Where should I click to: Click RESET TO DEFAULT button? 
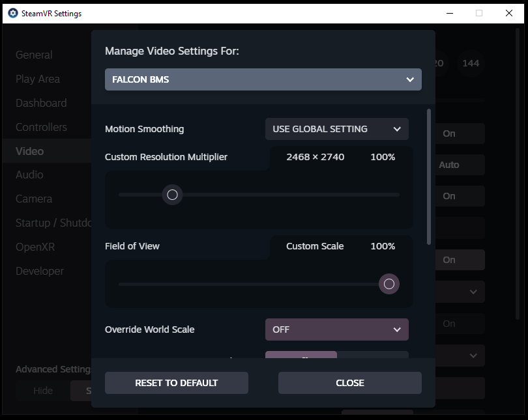177,383
